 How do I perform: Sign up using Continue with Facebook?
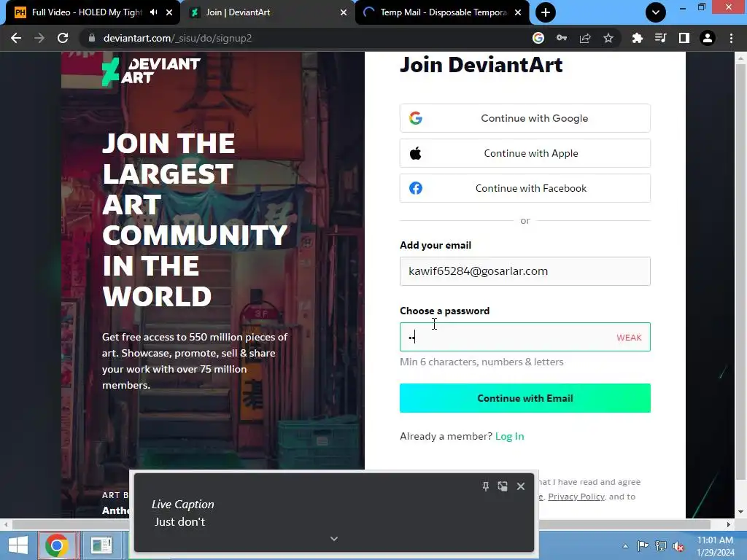(x=525, y=188)
